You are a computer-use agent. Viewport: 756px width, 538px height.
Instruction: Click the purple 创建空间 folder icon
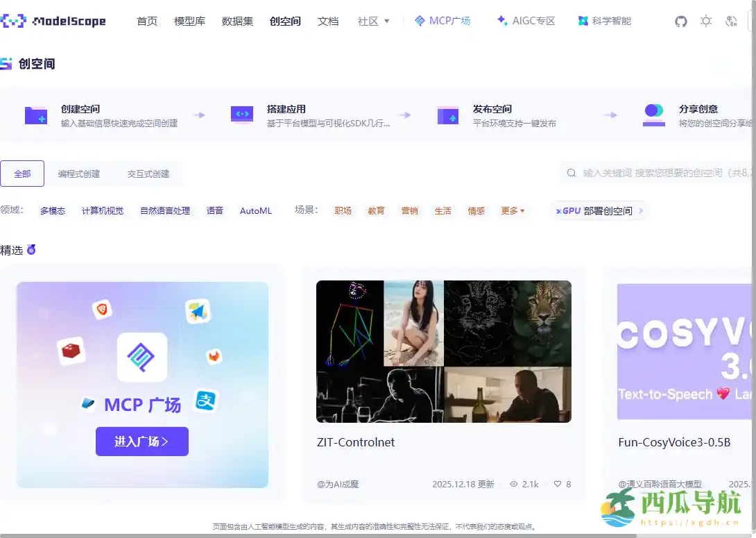[x=35, y=114]
